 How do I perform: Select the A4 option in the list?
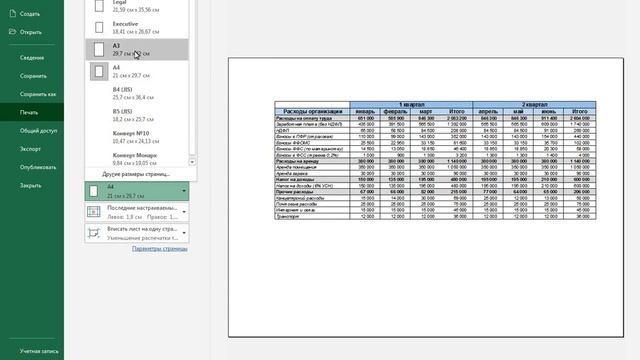(137, 71)
